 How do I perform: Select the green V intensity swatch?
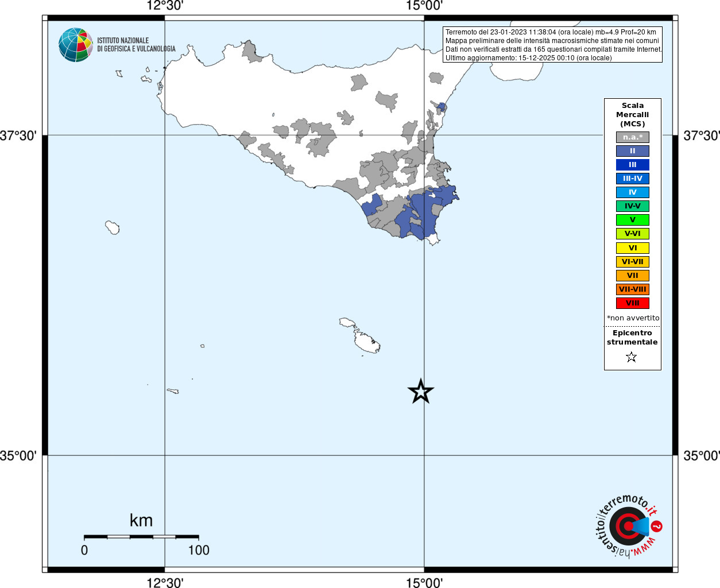pyautogui.click(x=633, y=220)
